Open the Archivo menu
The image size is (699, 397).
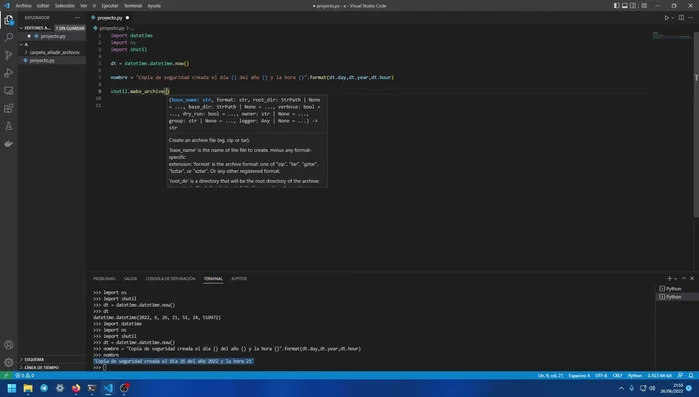(x=23, y=6)
